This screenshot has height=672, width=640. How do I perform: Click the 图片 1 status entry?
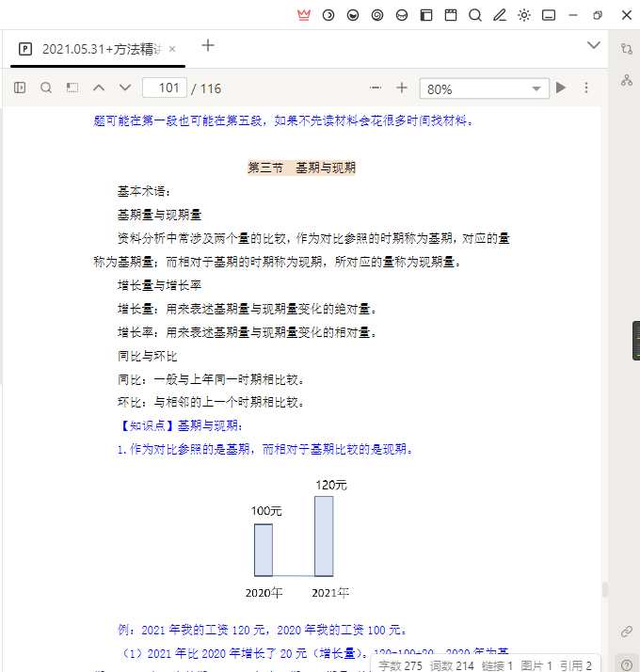tap(536, 665)
